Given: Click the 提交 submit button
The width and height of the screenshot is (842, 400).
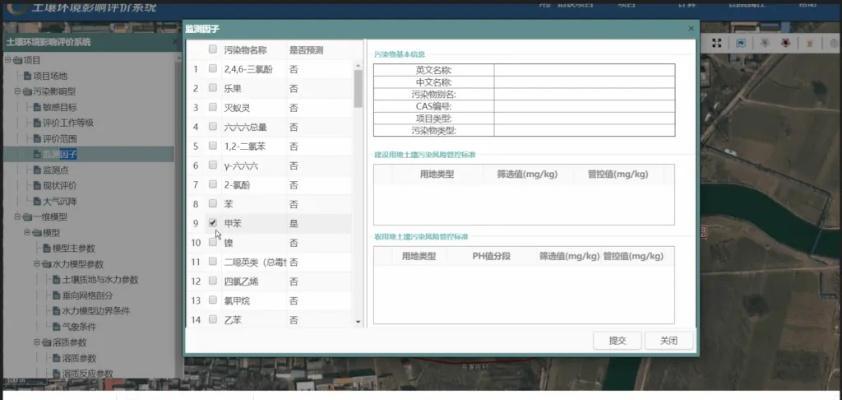Looking at the screenshot, I should click(617, 340).
